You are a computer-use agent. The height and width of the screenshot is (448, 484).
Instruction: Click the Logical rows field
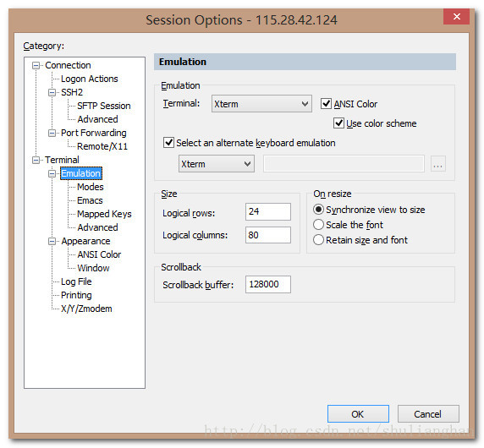(268, 211)
